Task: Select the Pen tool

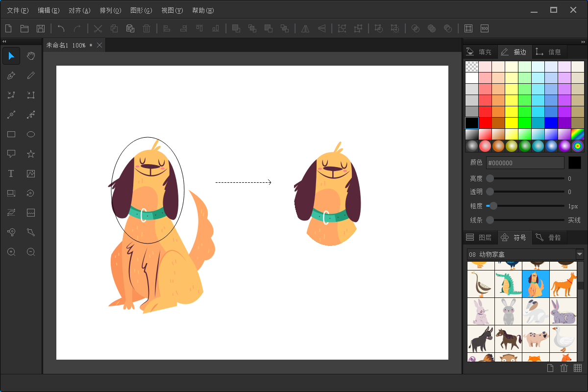Action: 11,75
